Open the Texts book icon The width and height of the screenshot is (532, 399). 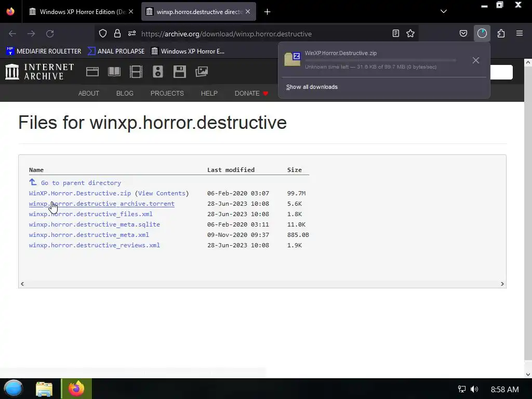(114, 72)
